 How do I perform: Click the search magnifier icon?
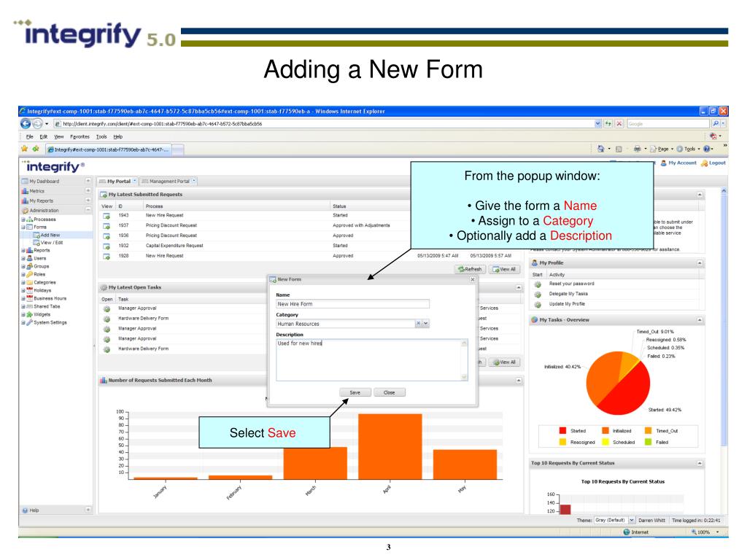715,124
